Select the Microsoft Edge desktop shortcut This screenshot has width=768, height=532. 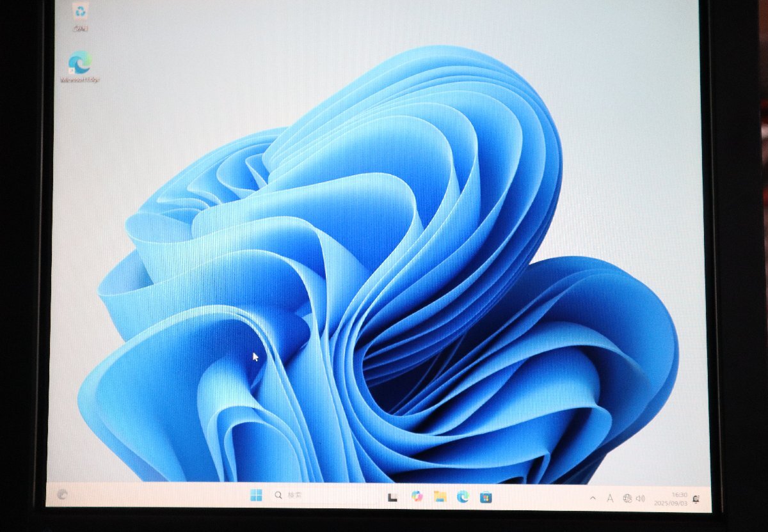point(80,67)
